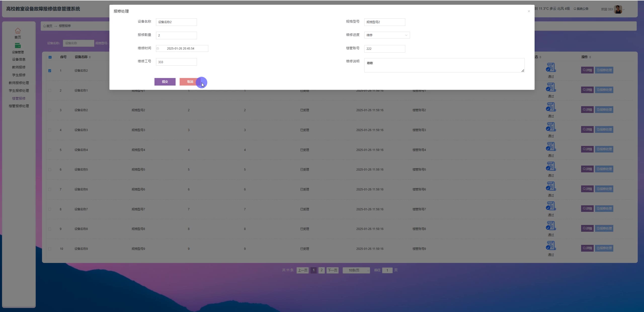644x312 pixels.
Task: Click the green 设备管理 folder icon
Action: 18,46
